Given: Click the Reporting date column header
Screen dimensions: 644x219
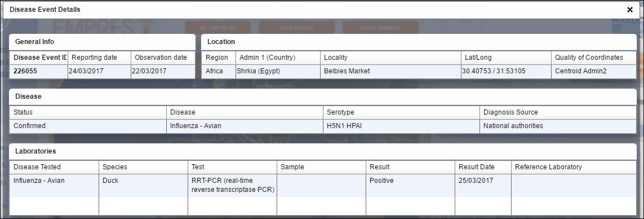Looking at the screenshot, I should [x=99, y=58].
